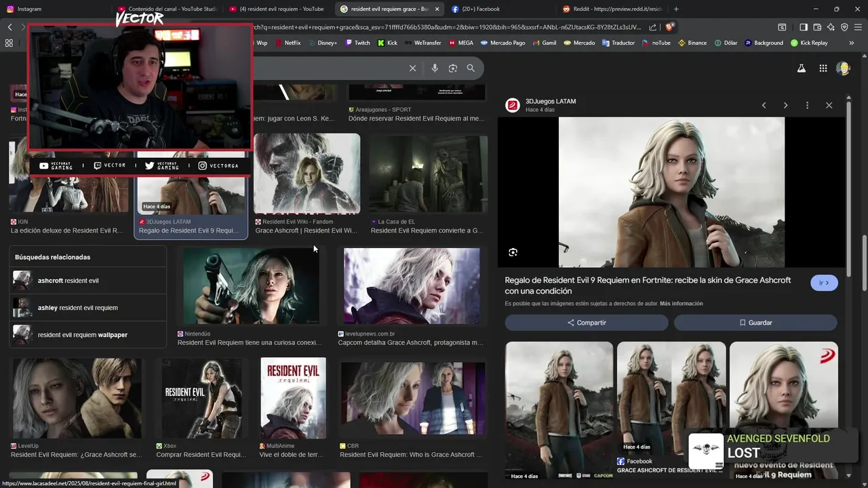Screen dimensions: 868x488
Task: Click the Compartir button
Action: [587, 323]
